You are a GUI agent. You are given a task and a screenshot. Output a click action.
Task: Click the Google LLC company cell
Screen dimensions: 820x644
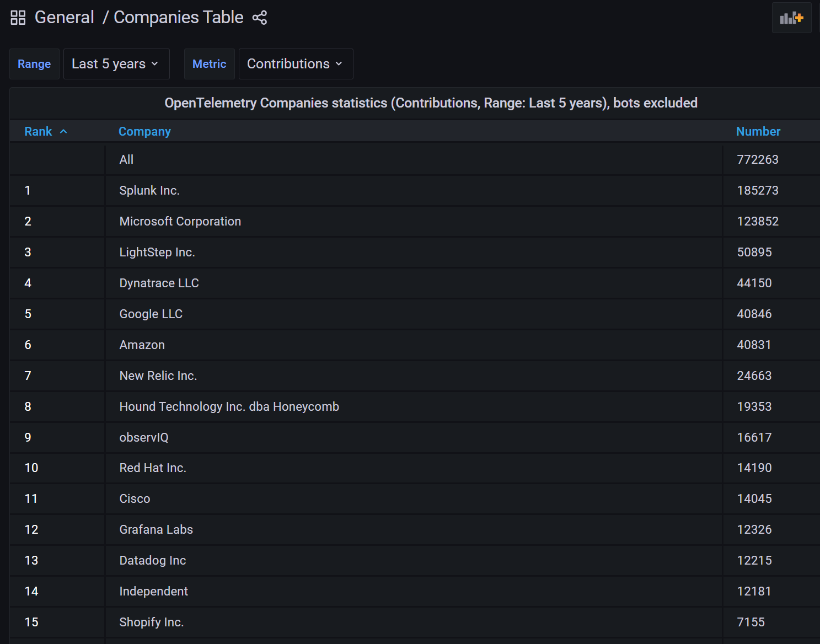(x=414, y=314)
